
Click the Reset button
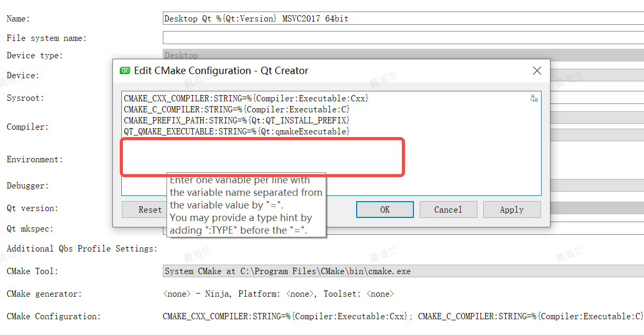[143, 210]
